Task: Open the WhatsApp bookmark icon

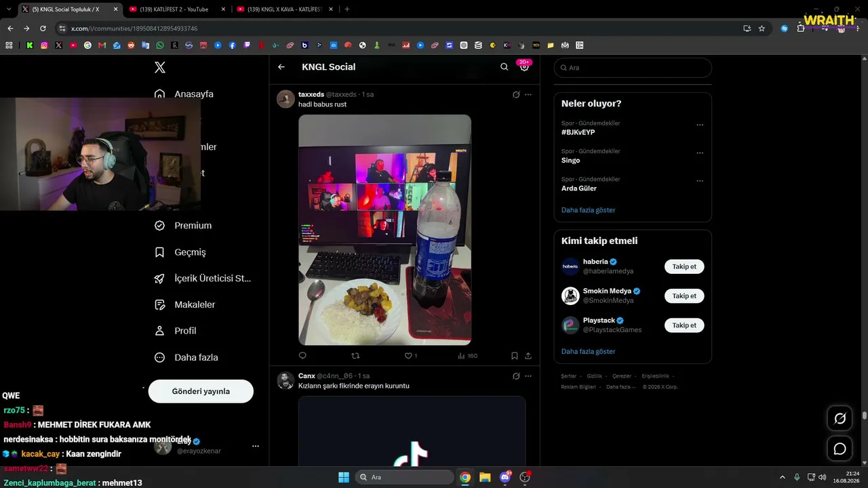Action: click(x=160, y=45)
